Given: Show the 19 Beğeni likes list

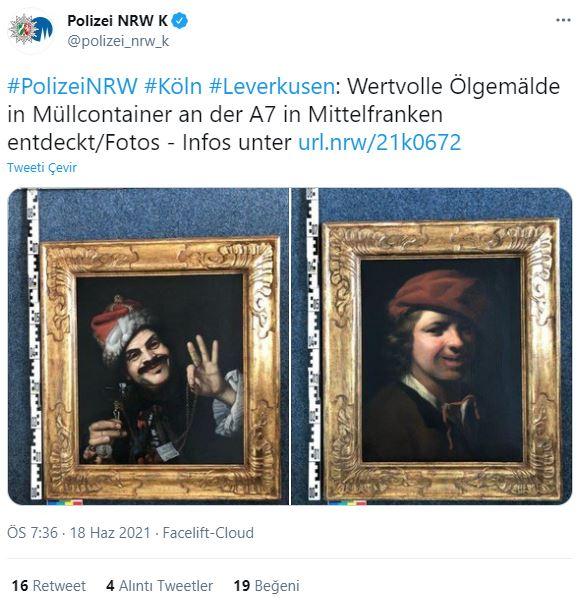Looking at the screenshot, I should point(267,586).
